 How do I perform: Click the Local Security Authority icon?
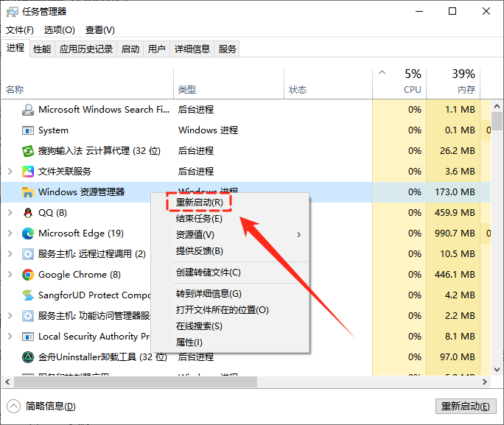28,337
